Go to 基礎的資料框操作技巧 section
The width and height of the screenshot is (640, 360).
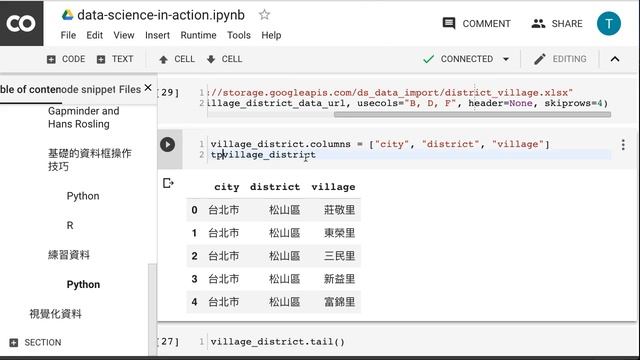point(89,160)
